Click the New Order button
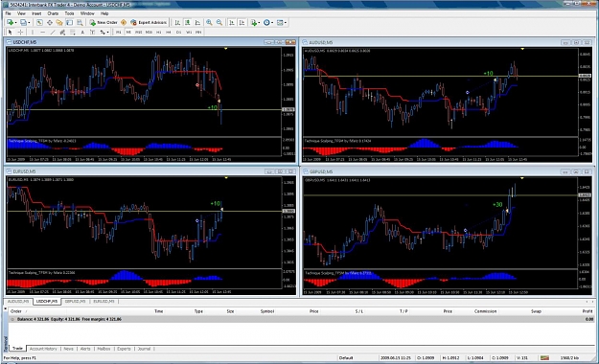 (104, 23)
